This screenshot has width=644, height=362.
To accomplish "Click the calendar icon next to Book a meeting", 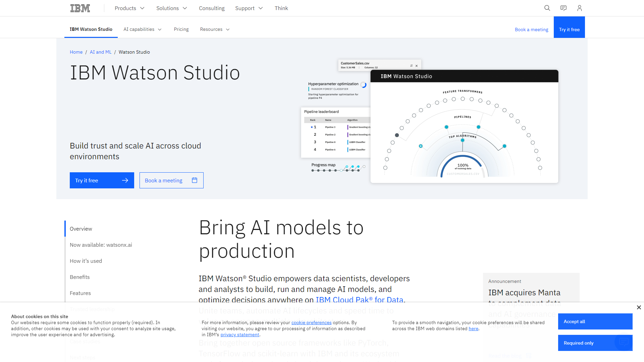I will (x=195, y=180).
